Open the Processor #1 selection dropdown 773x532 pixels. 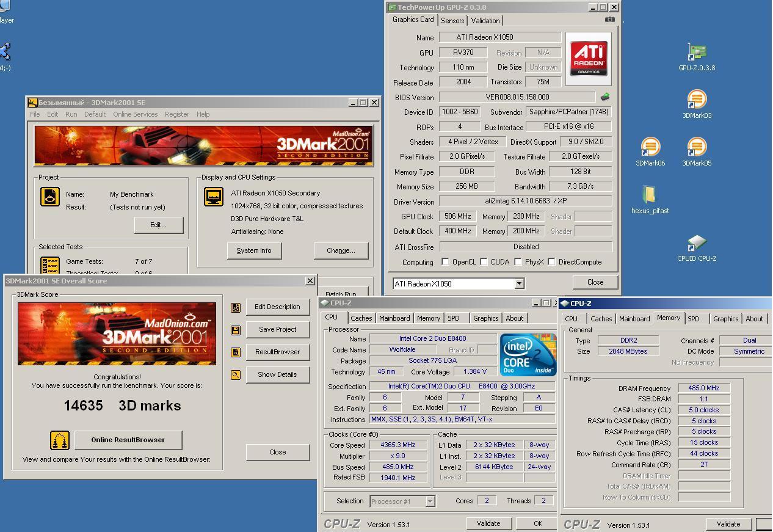tap(430, 501)
